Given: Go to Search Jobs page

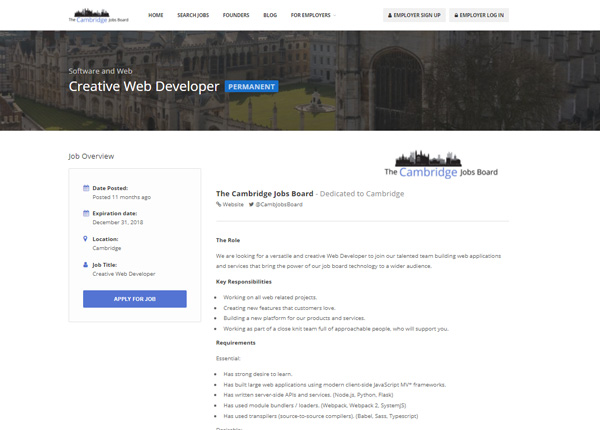Looking at the screenshot, I should pos(193,15).
